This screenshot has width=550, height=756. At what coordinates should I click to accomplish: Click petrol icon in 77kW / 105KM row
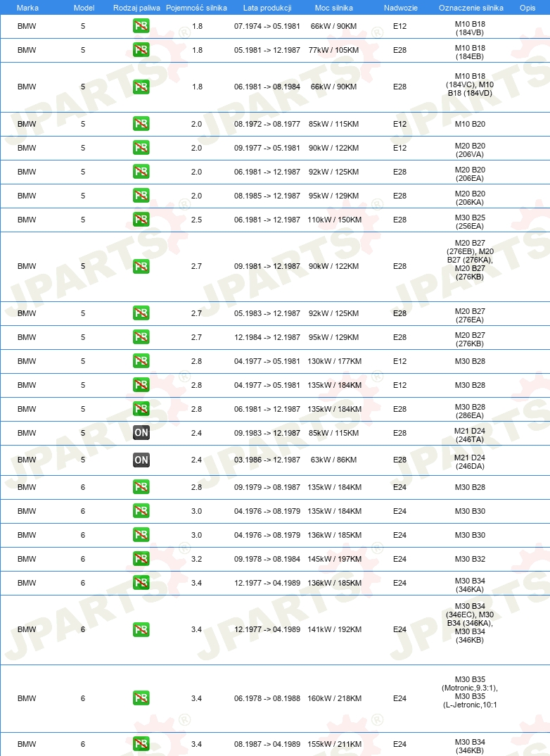141,50
